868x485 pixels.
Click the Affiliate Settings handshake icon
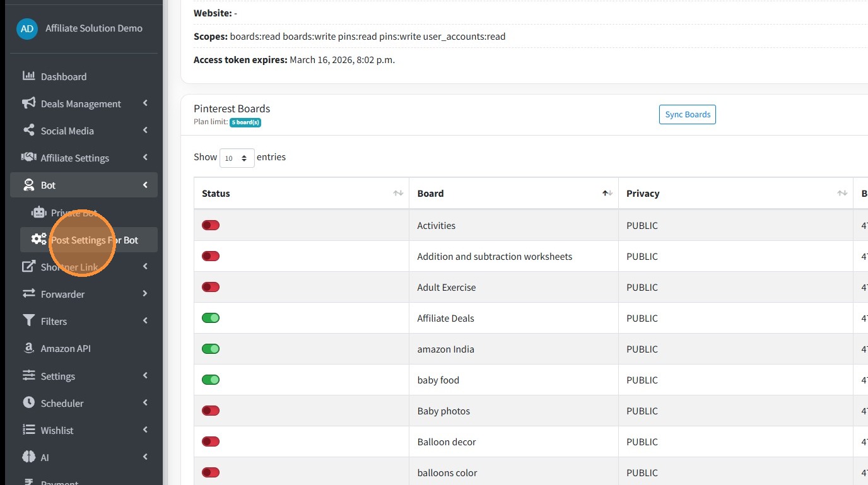click(x=28, y=158)
